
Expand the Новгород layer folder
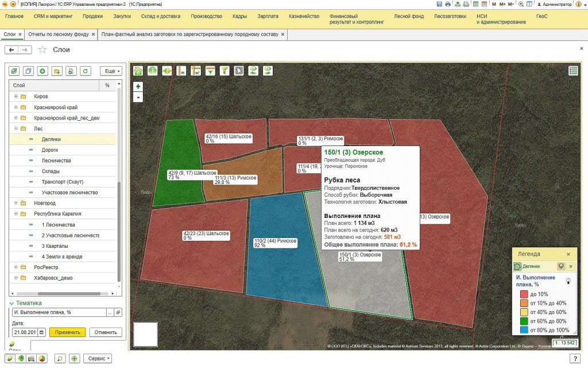click(16, 203)
